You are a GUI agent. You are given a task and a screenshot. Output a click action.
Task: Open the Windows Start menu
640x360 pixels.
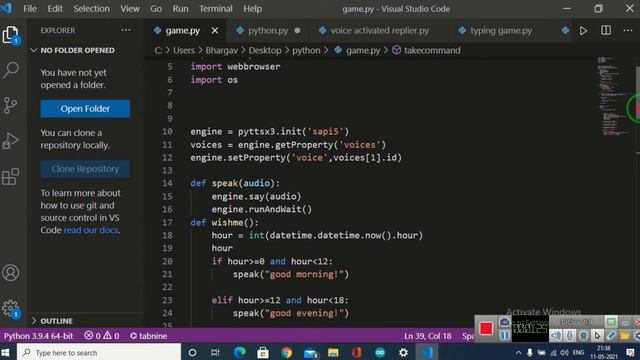pos(6,352)
